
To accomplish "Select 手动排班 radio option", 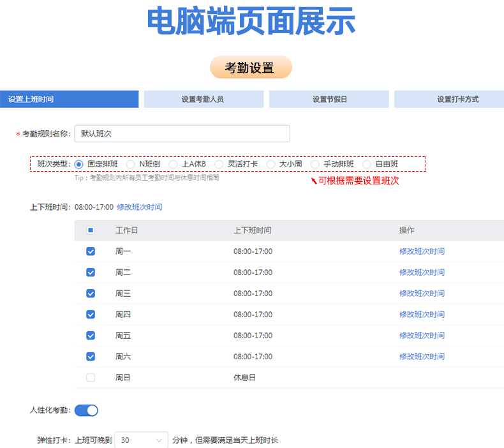I will [x=315, y=165].
